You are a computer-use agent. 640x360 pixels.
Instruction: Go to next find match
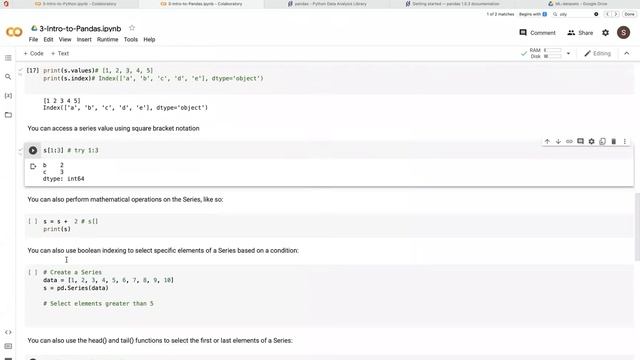(616, 14)
